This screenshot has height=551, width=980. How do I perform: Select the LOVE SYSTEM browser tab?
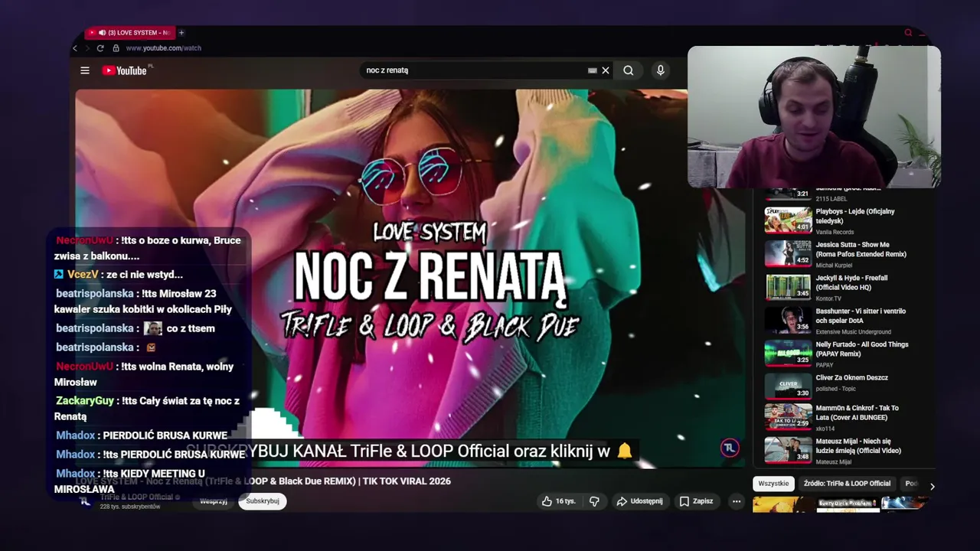point(129,33)
